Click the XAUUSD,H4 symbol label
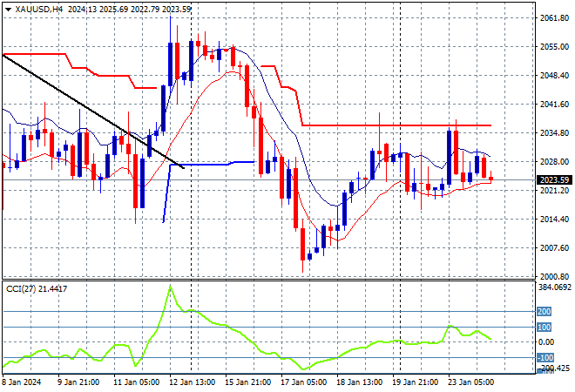The image size is (575, 392). pos(37,8)
